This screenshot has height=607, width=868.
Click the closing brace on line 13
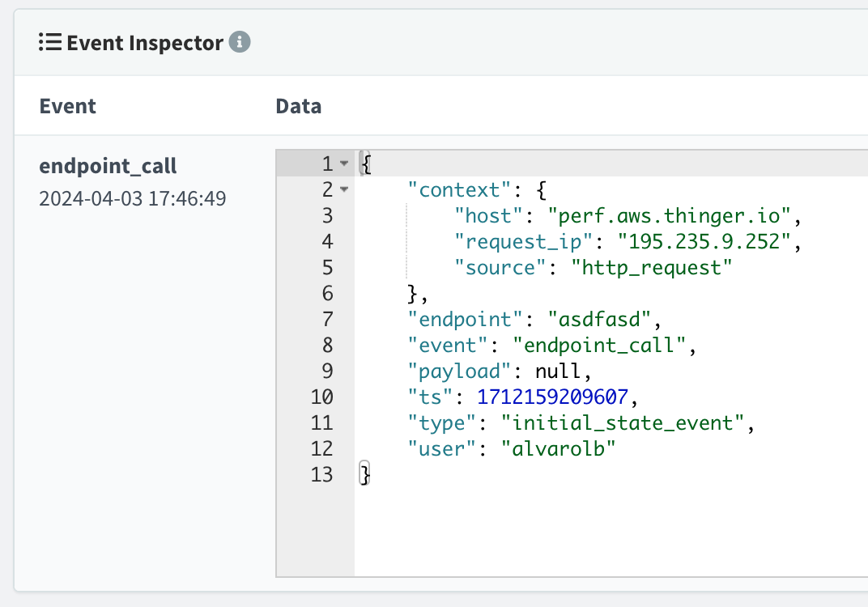(x=364, y=475)
